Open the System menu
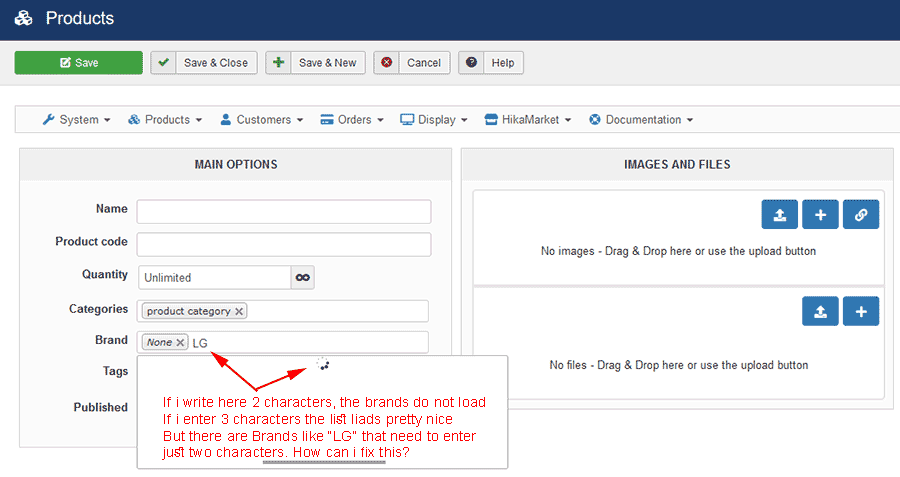 coord(76,119)
